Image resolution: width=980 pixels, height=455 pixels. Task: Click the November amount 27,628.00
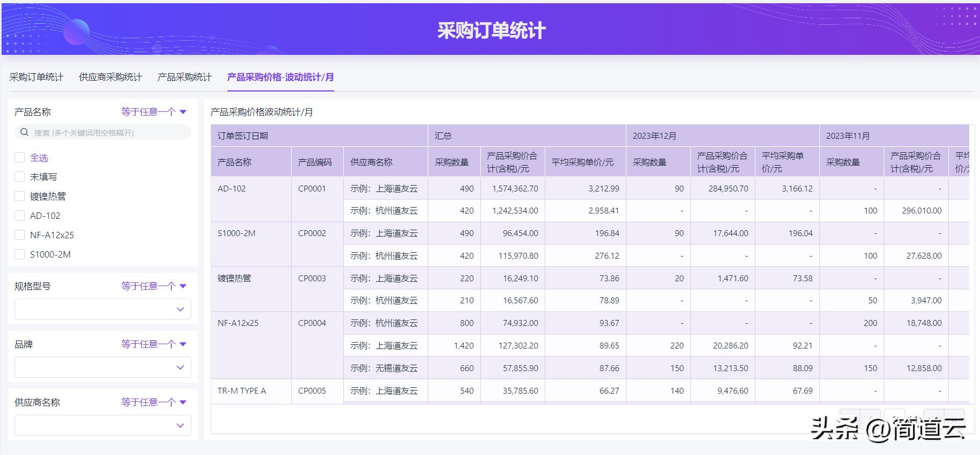(924, 256)
